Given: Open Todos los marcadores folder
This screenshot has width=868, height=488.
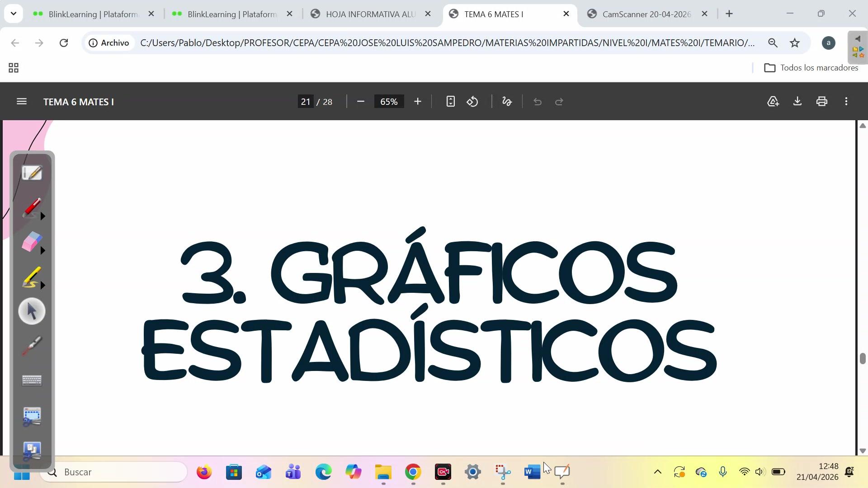Looking at the screenshot, I should click(811, 68).
